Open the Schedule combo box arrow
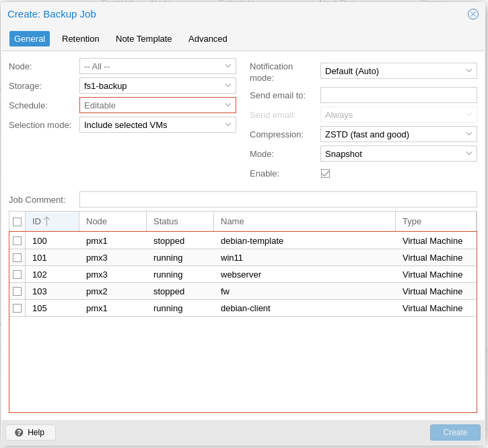 [228, 105]
